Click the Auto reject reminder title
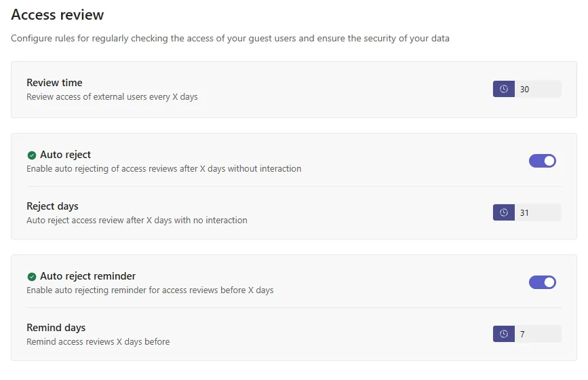This screenshot has width=588, height=380. click(x=87, y=276)
